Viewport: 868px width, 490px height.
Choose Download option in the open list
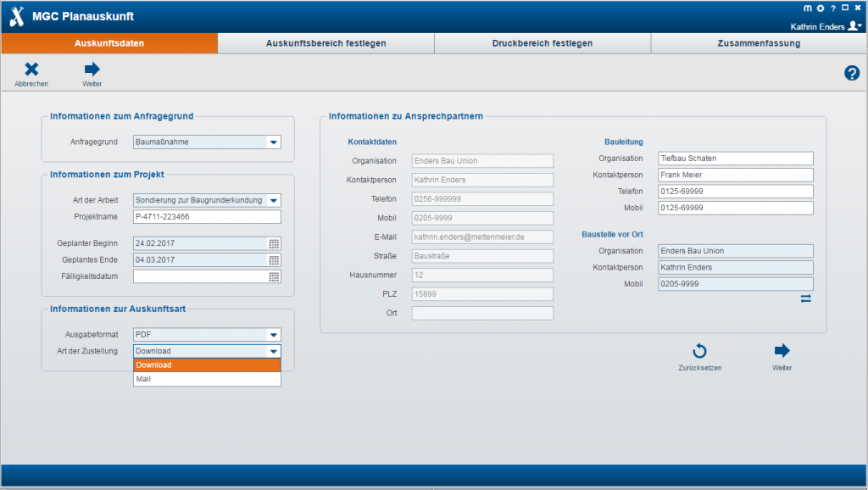click(207, 365)
